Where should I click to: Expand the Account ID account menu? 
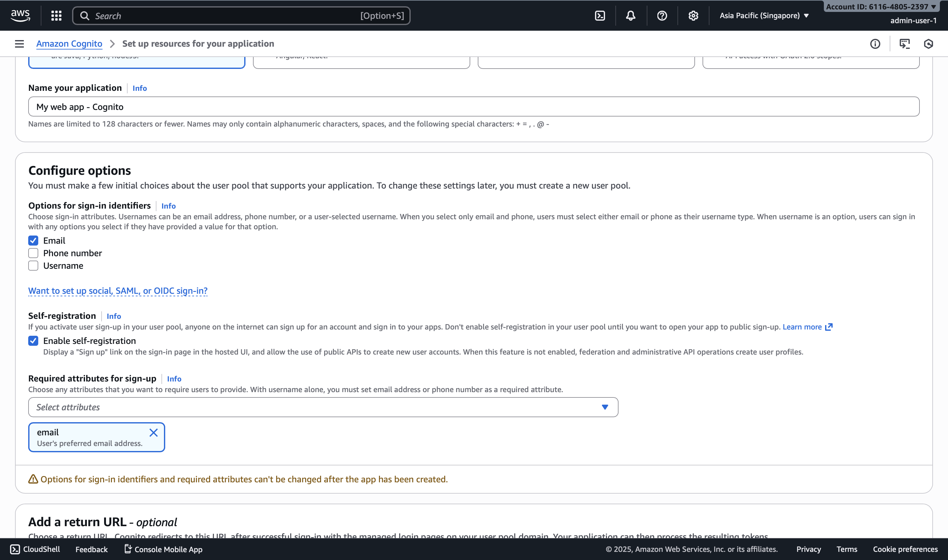click(x=880, y=7)
